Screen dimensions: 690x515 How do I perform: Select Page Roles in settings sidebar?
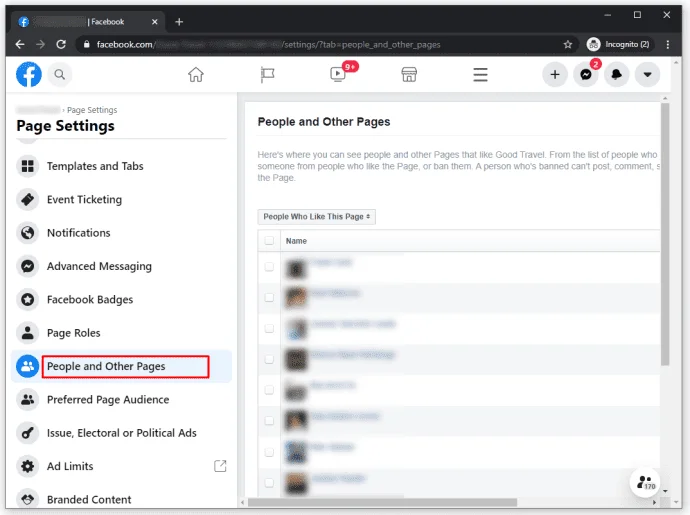[x=73, y=333]
